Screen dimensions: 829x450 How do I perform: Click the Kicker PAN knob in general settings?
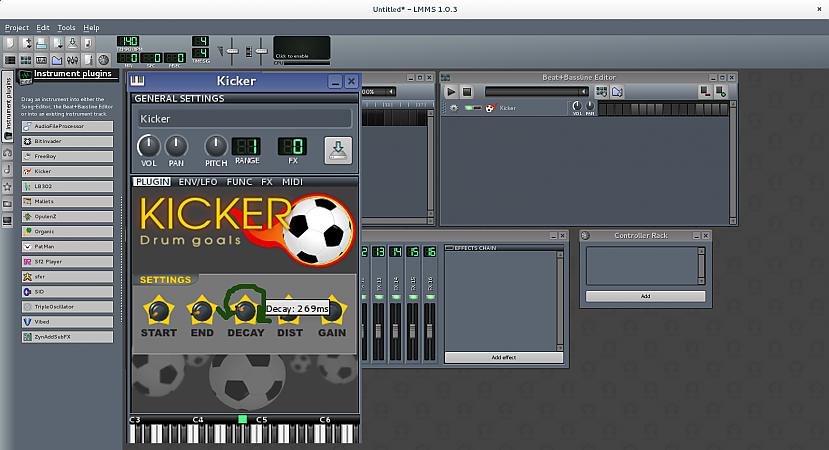pos(176,146)
